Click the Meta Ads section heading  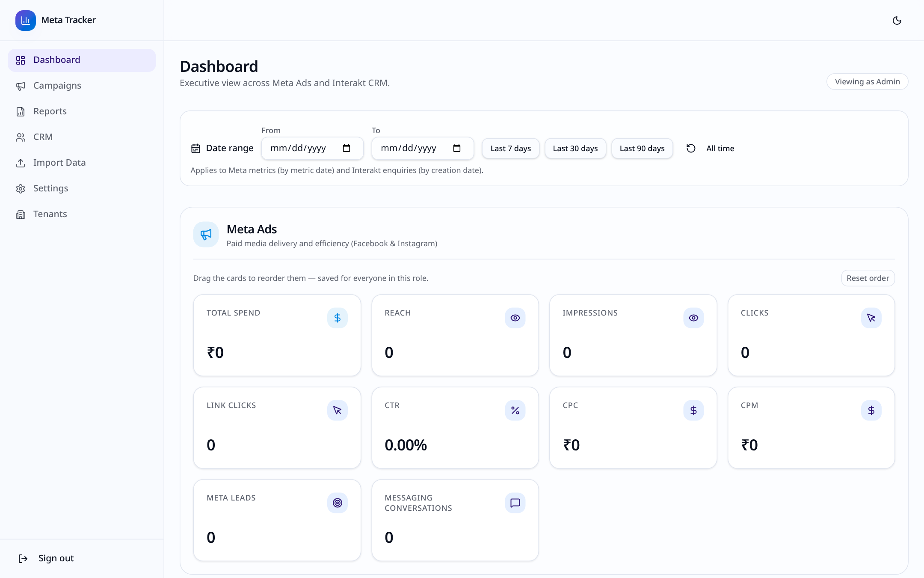252,229
